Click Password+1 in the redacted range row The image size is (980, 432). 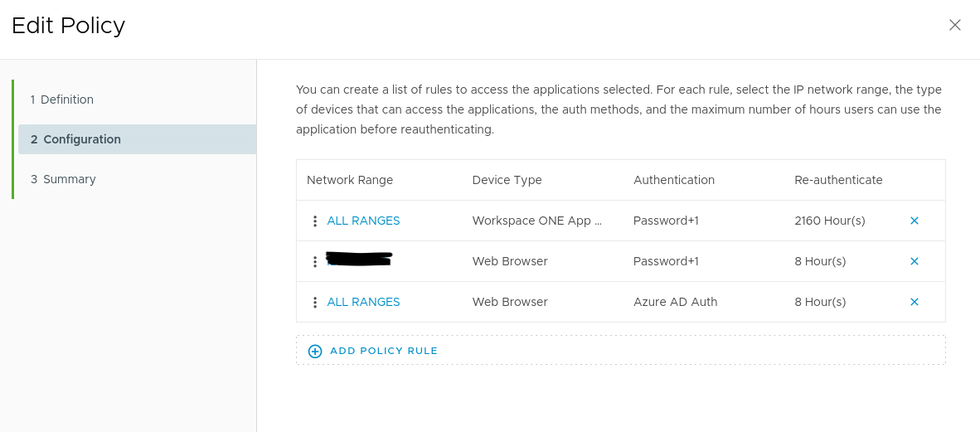click(x=666, y=261)
